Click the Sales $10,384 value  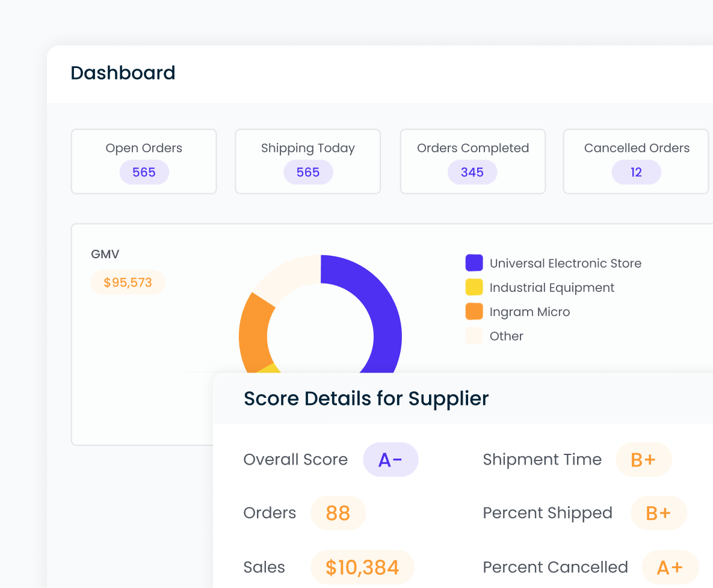click(x=362, y=568)
